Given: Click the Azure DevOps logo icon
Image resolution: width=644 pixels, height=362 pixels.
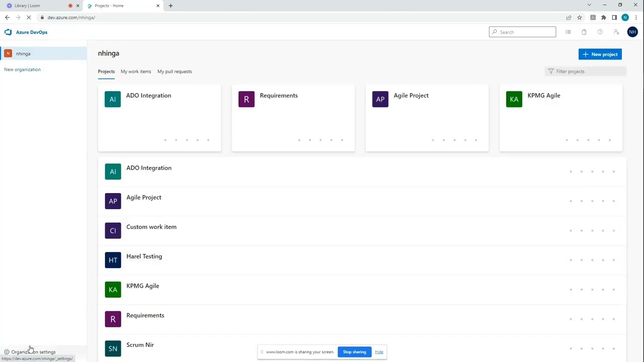Looking at the screenshot, I should point(8,32).
